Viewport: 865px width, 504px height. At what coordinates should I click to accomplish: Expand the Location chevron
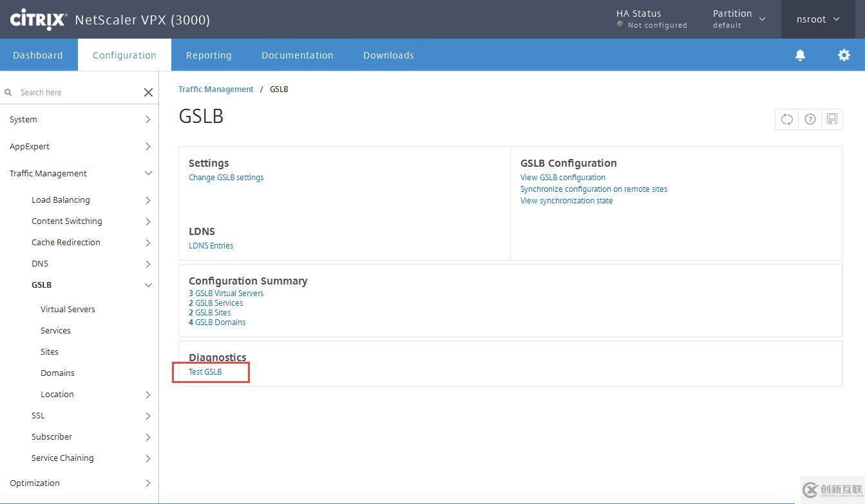(x=147, y=395)
